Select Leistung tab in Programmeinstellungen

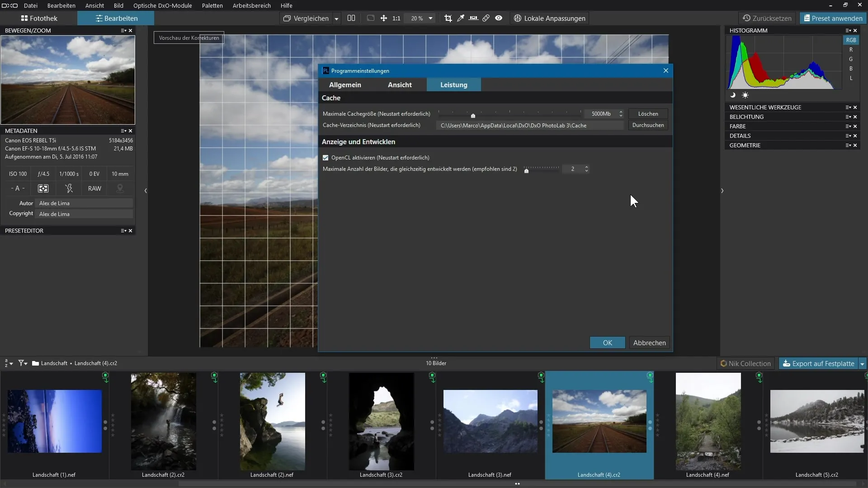tap(454, 84)
